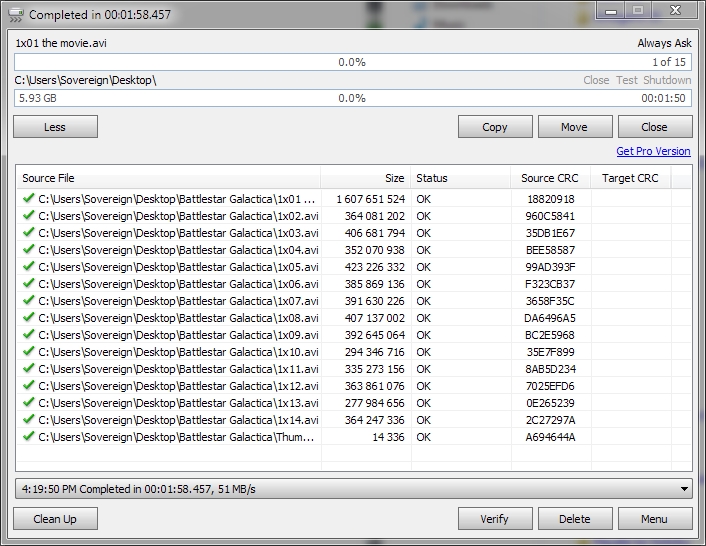The width and height of the screenshot is (706, 546).
Task: Click the OK status of 1x05.avi
Action: tap(423, 267)
